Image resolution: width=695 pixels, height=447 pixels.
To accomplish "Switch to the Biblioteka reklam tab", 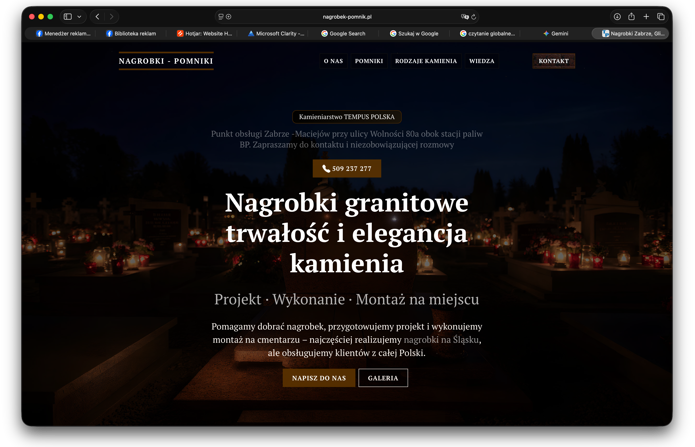I will 131,33.
